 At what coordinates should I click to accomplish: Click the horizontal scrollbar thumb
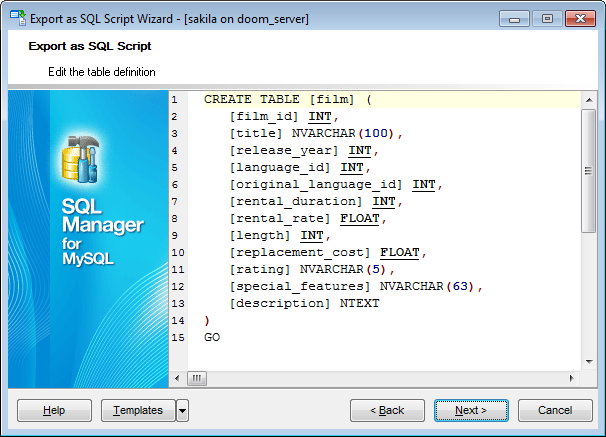pos(198,379)
